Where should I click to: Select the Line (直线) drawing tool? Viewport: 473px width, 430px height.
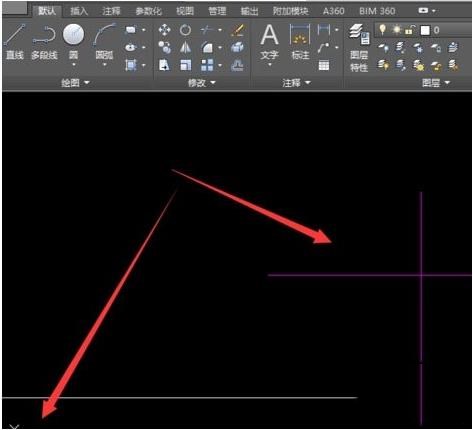[15, 42]
